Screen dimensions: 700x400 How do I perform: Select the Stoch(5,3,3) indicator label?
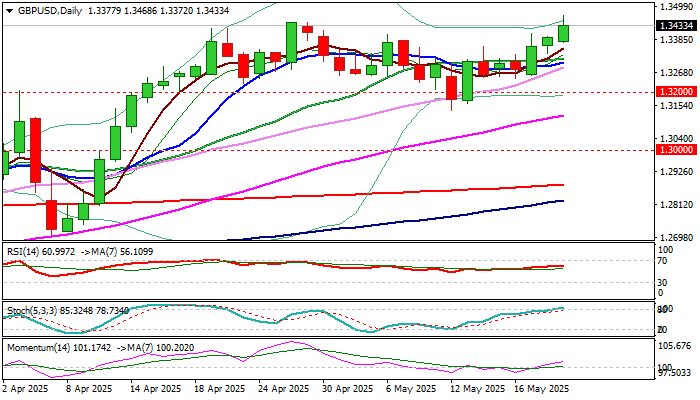tap(32, 310)
